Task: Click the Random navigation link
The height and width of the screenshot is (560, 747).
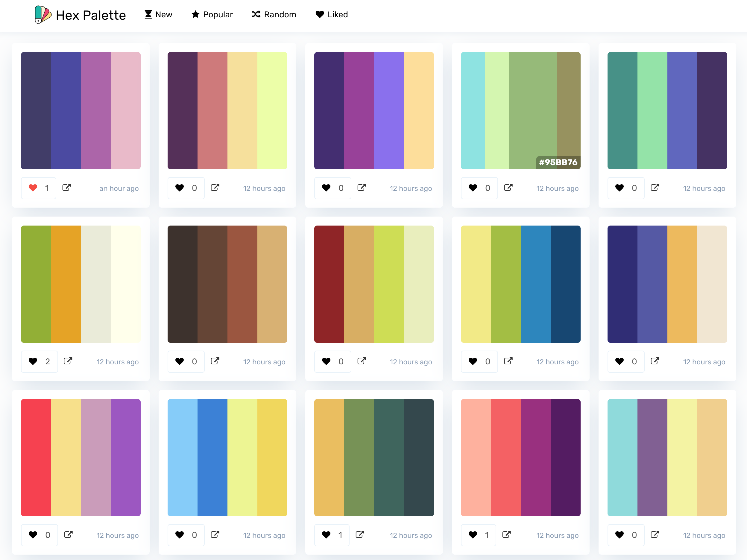Action: (x=274, y=15)
